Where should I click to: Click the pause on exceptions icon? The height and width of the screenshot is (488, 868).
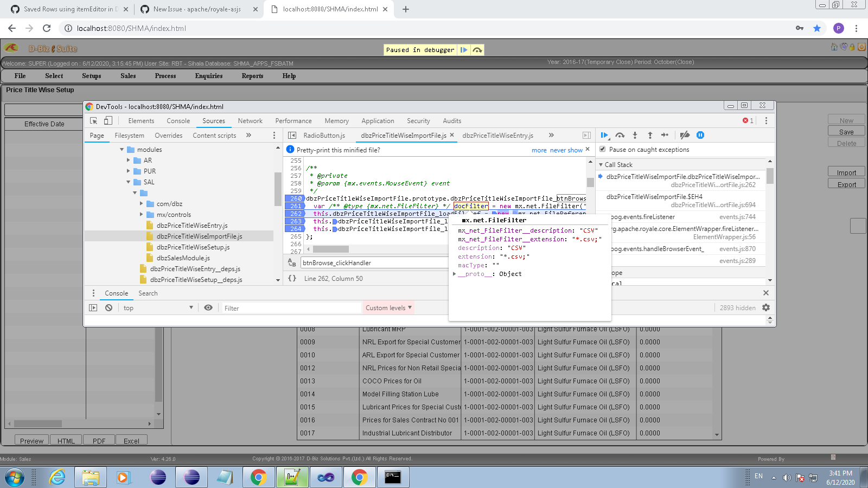click(x=700, y=135)
